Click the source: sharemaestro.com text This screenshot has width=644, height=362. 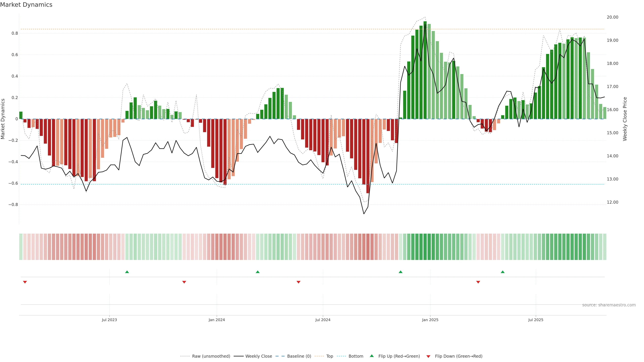coord(609,305)
